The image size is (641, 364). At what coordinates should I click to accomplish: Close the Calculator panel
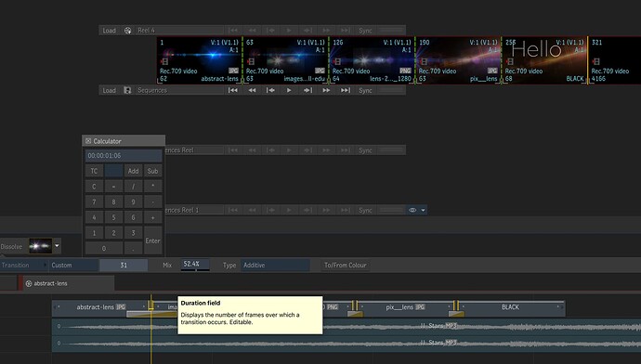88,141
